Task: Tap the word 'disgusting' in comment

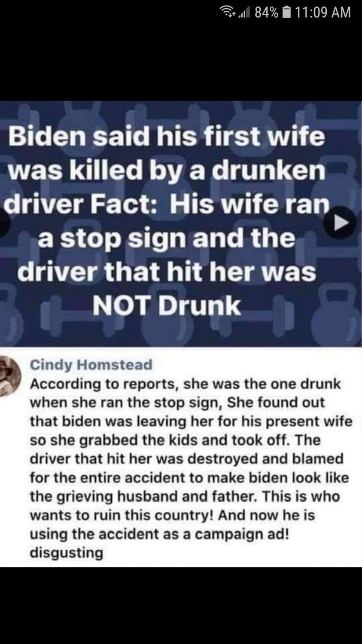Action: click(x=67, y=553)
